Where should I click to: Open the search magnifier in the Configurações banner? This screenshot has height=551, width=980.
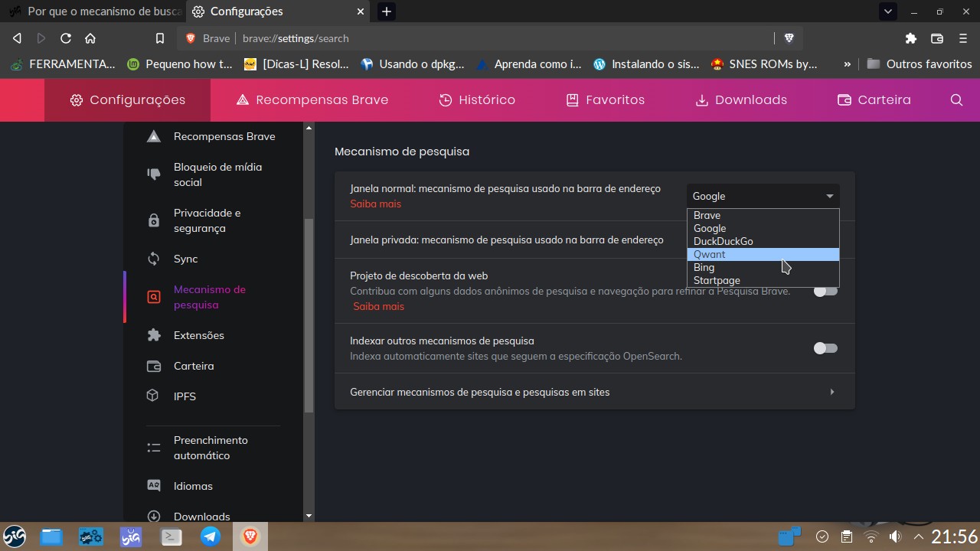(x=956, y=99)
